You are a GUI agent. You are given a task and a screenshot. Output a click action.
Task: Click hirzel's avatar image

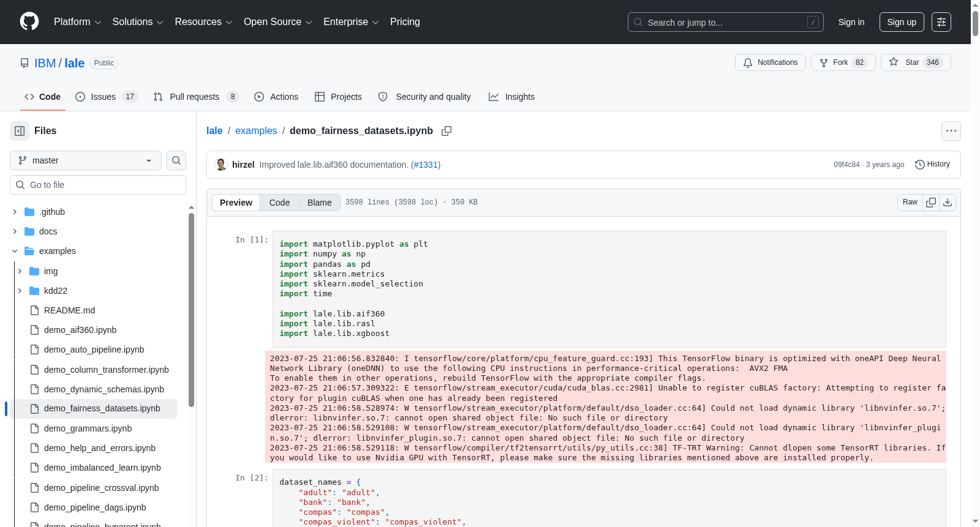click(x=221, y=165)
